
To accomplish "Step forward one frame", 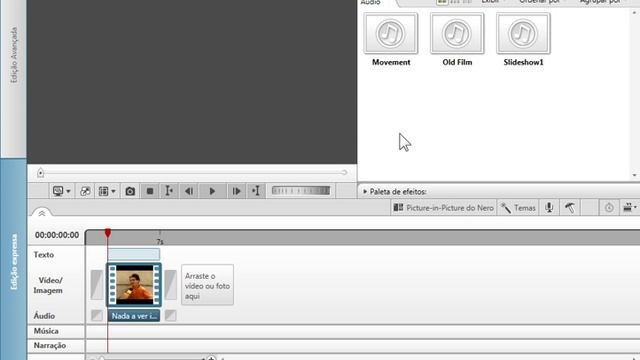I will tap(236, 191).
